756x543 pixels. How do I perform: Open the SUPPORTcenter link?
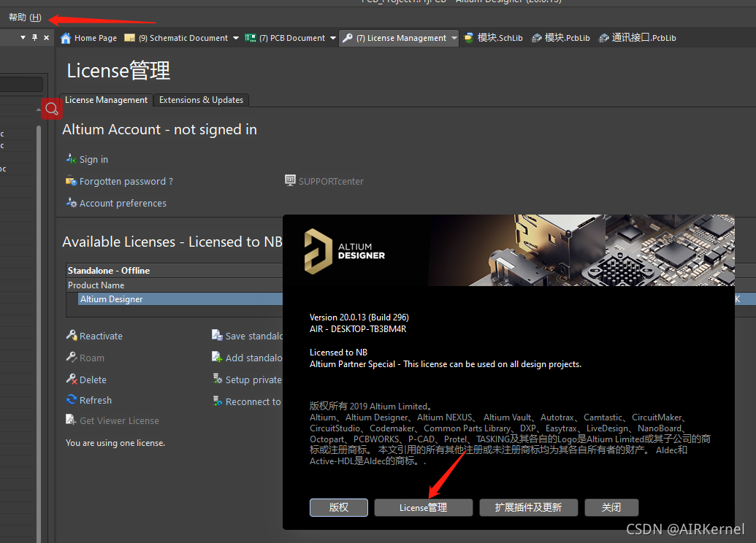pos(331,182)
